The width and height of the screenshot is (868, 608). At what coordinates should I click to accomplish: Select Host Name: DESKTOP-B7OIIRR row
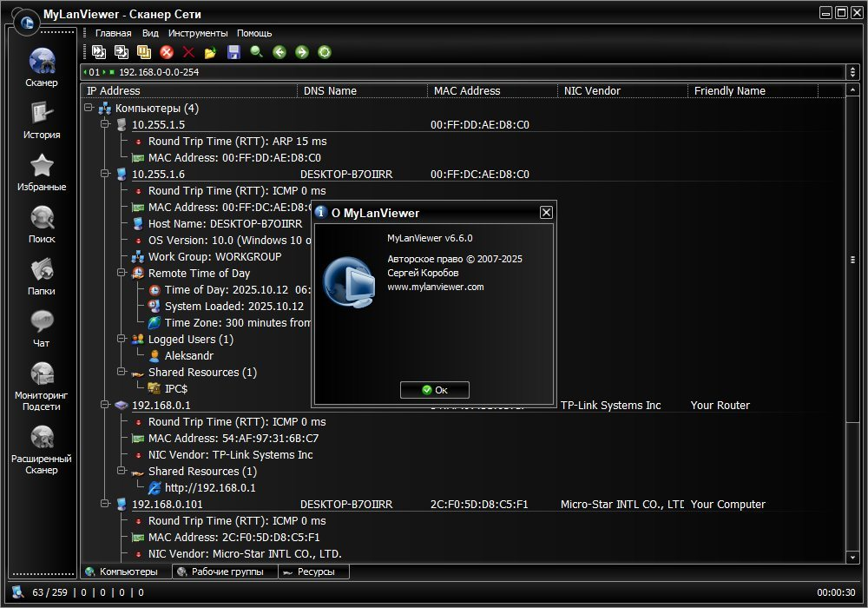click(225, 224)
